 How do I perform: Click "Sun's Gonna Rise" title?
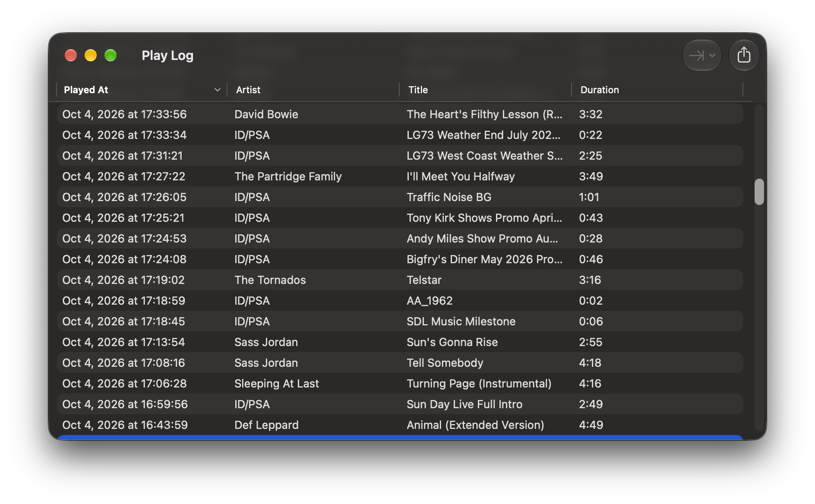pos(452,342)
